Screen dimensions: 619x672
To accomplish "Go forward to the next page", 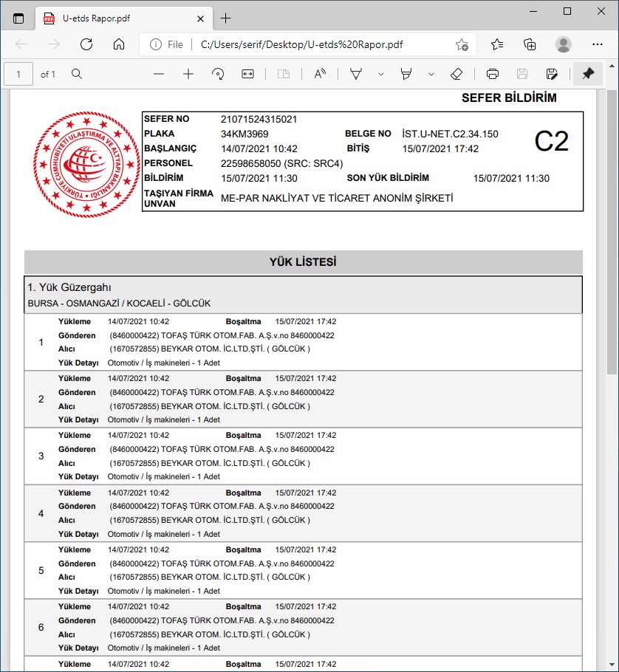I will pos(54,44).
